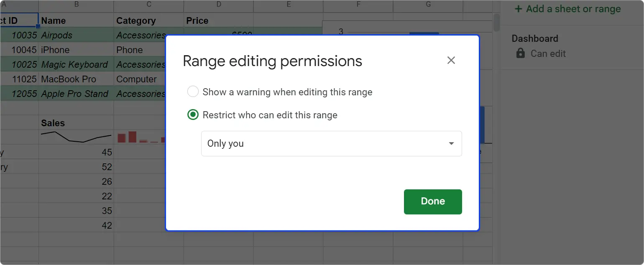
Task: Select 'Show a warning when editing this range'
Action: click(193, 92)
